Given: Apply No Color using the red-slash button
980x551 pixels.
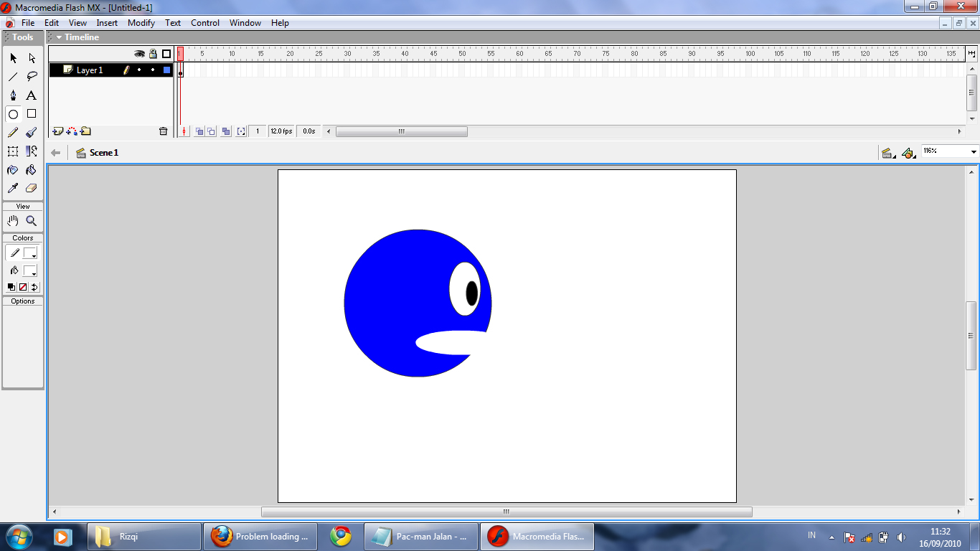Looking at the screenshot, I should (x=23, y=287).
